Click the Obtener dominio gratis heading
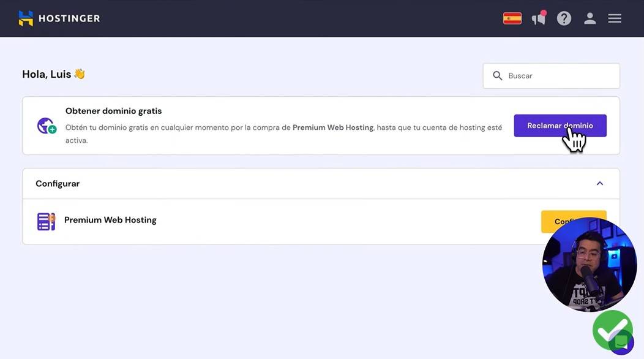This screenshot has height=359, width=644. (x=113, y=111)
